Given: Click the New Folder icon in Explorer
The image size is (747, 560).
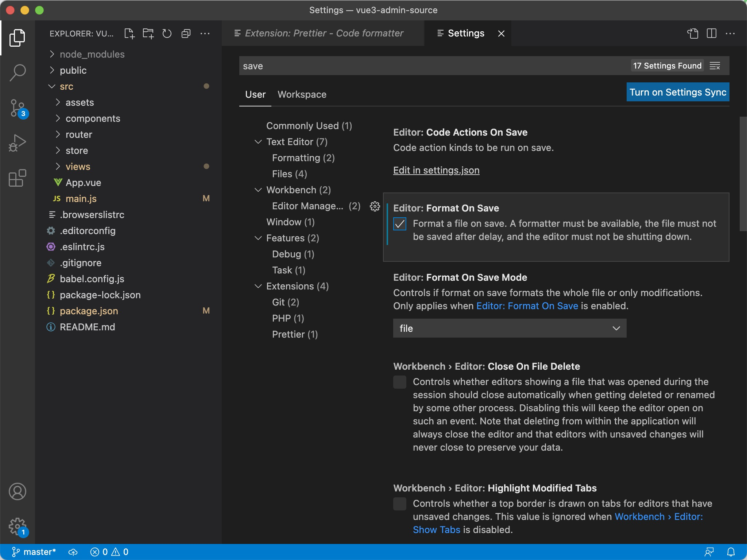Looking at the screenshot, I should tap(148, 34).
